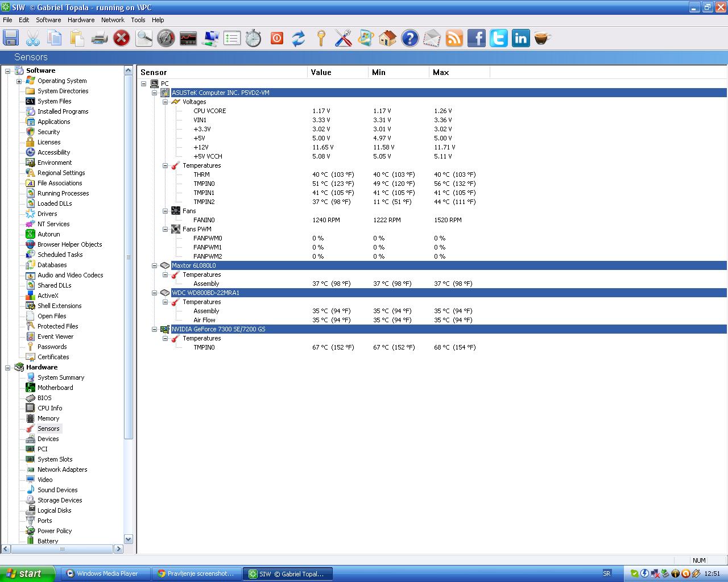Open the blue question mark help icon

pos(409,38)
